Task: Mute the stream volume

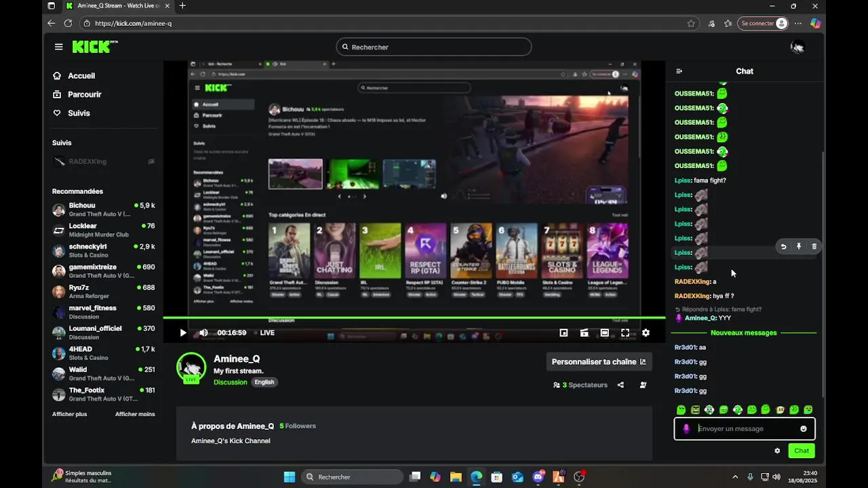Action: pos(203,333)
